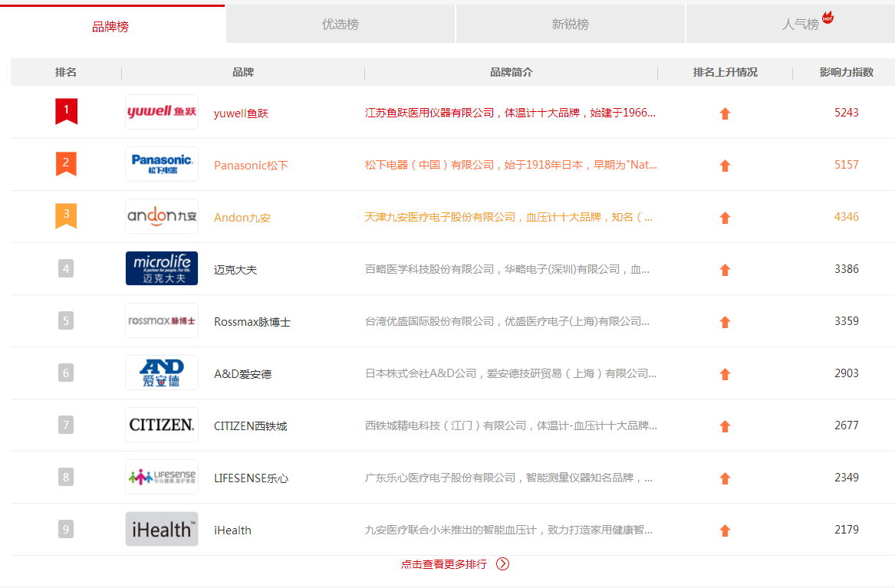The image size is (895, 588).
Task: Click the iHealth logo image
Action: [x=162, y=529]
